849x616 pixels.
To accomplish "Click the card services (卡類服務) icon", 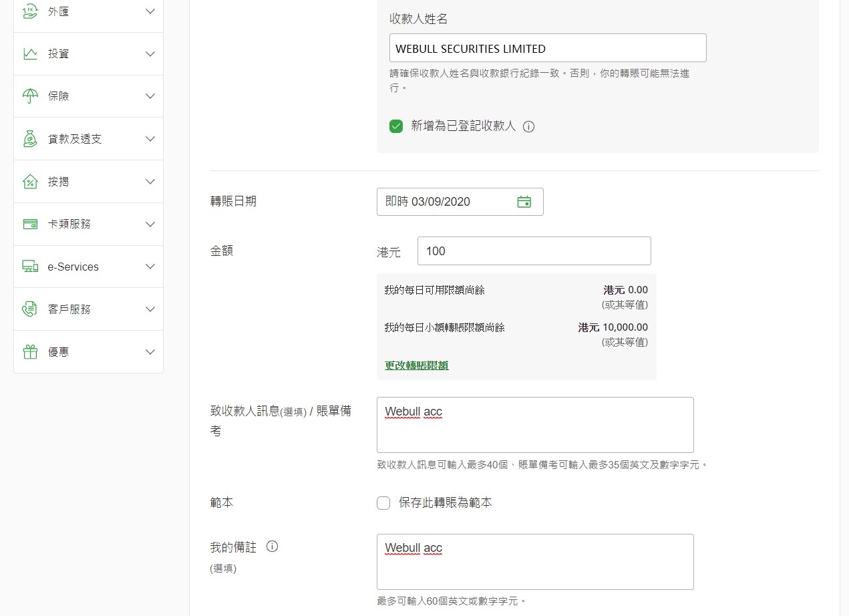I will click(x=30, y=224).
